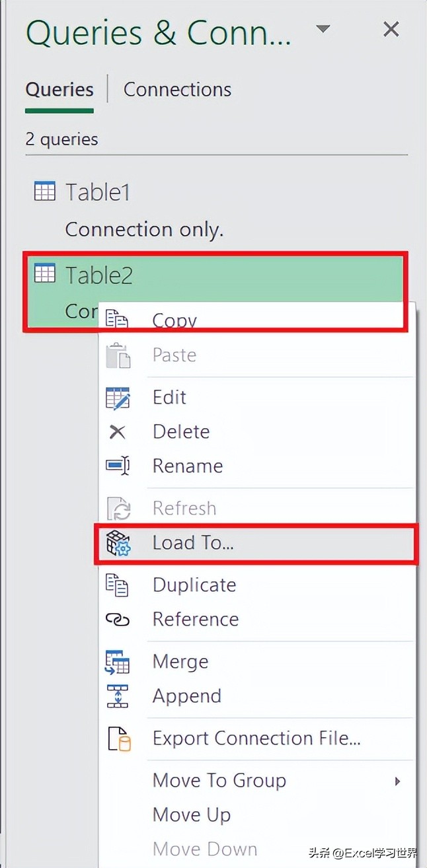Choose Move Up in the menu
The height and width of the screenshot is (868, 427).
point(192,814)
